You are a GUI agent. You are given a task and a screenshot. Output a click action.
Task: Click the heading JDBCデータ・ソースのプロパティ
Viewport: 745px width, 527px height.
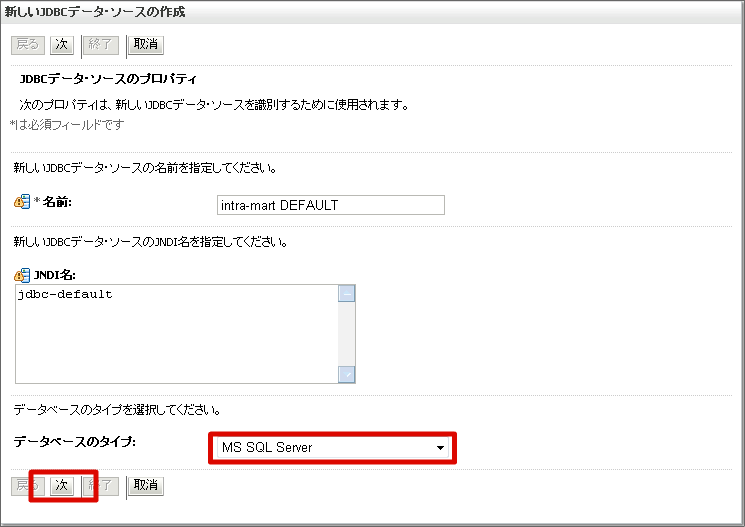click(x=108, y=79)
